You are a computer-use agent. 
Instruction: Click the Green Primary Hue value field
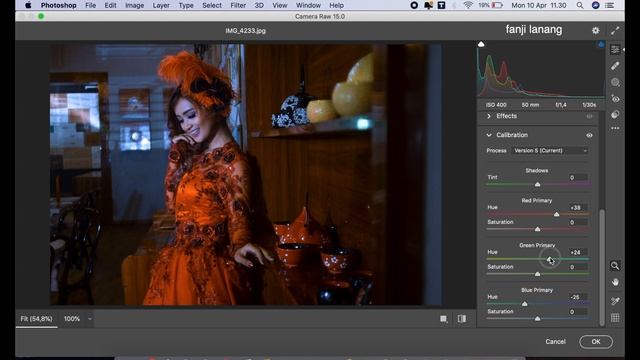pyautogui.click(x=578, y=252)
